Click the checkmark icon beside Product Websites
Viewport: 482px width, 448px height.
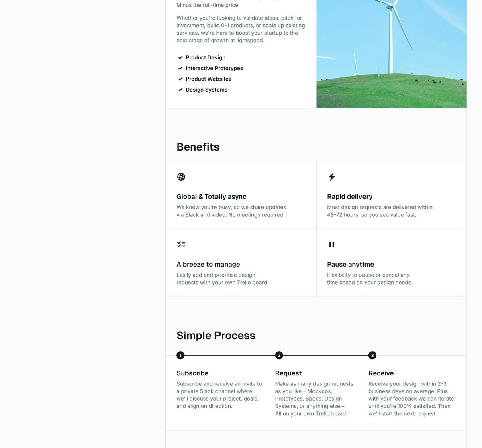[180, 79]
